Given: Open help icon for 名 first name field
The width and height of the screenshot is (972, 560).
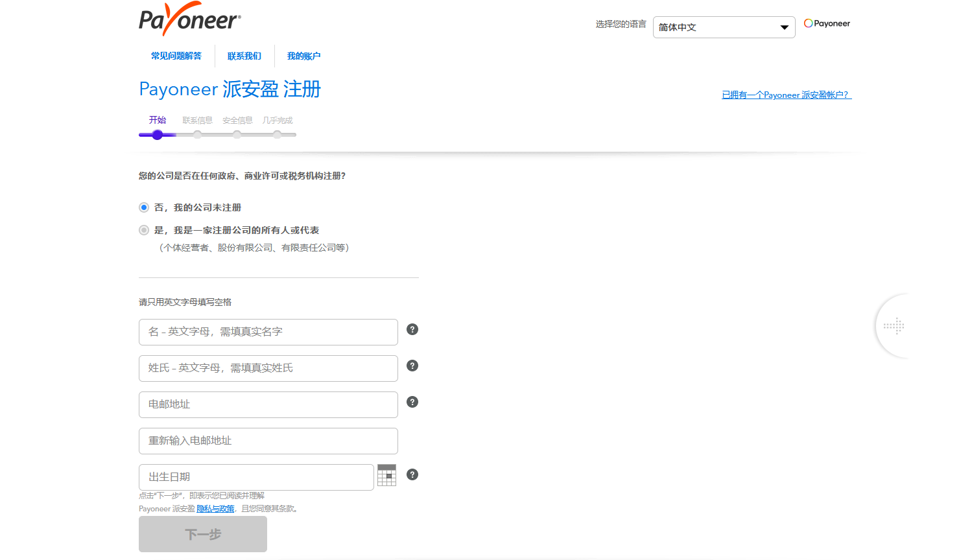Looking at the screenshot, I should pos(412,329).
